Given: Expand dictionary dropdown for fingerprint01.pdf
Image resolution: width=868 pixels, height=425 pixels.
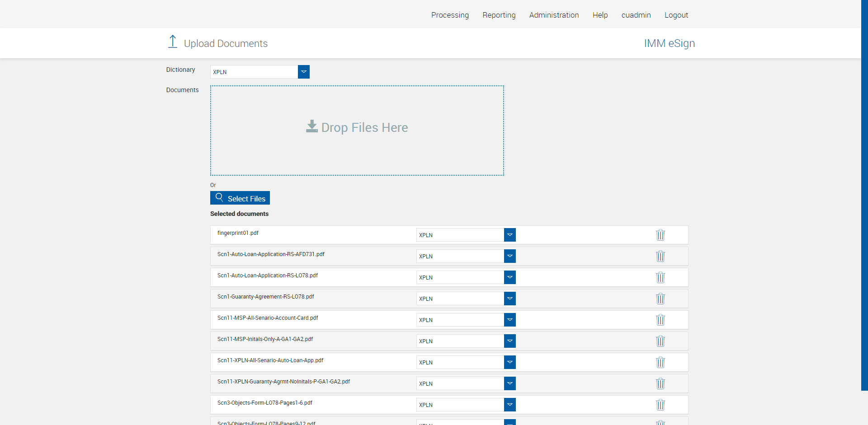Looking at the screenshot, I should click(509, 235).
